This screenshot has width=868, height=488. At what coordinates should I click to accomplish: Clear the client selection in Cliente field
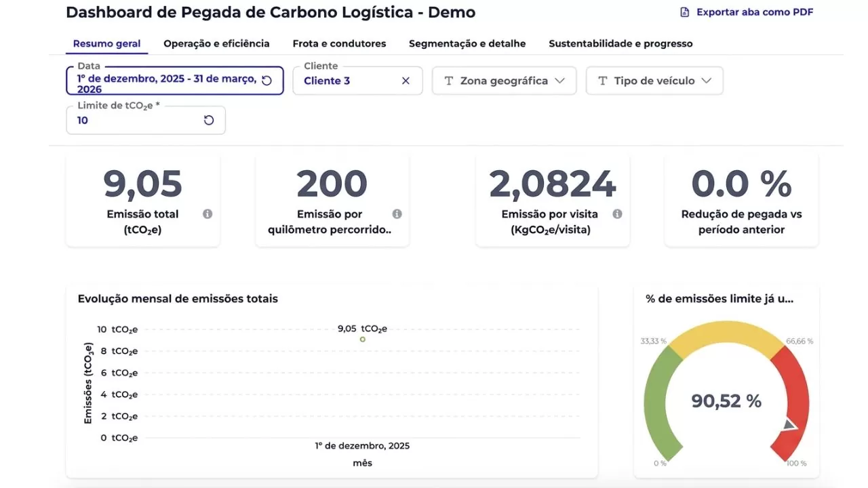pos(406,81)
